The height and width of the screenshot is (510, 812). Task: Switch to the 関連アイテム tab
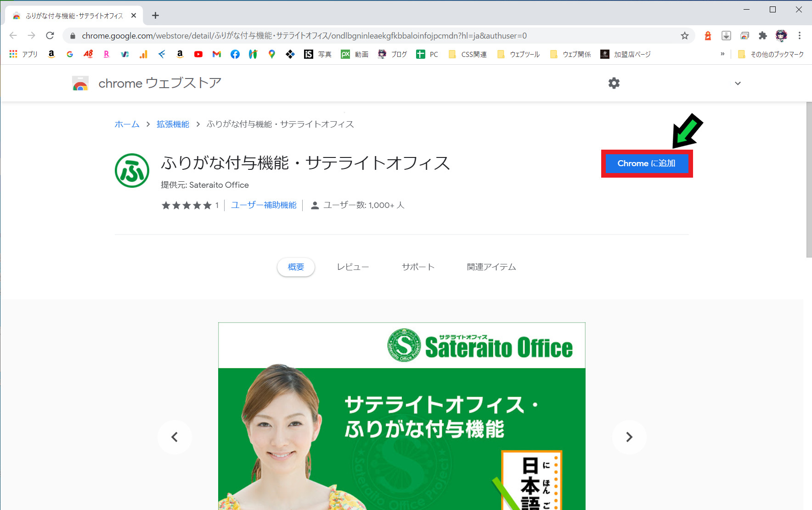[491, 267]
